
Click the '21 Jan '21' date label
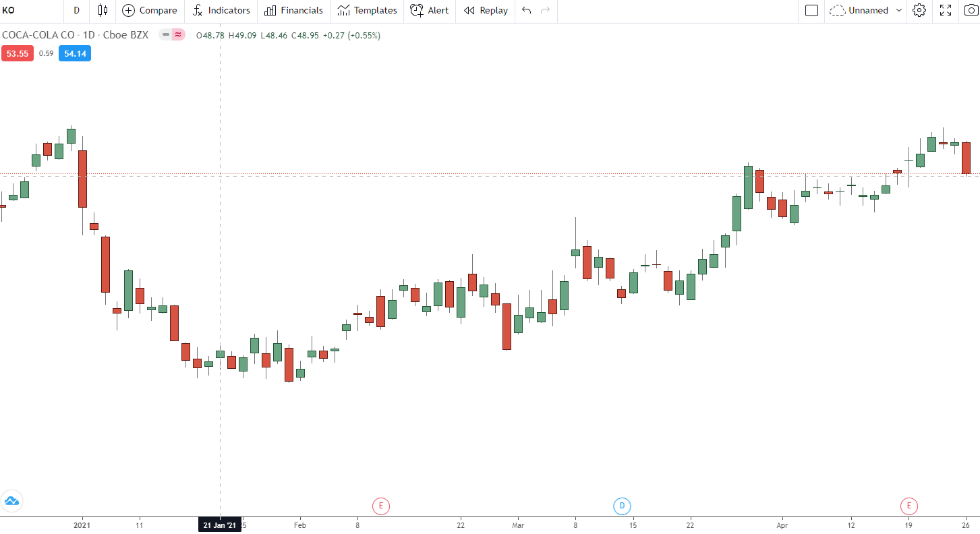(x=220, y=525)
